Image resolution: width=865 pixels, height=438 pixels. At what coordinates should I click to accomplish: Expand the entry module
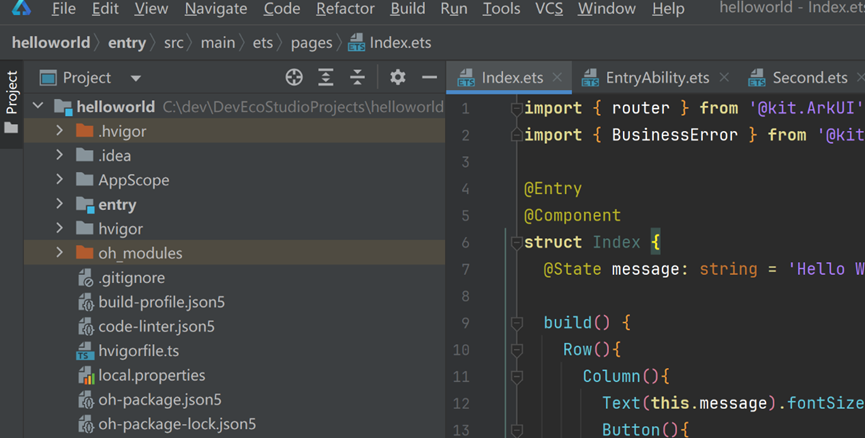pos(60,204)
